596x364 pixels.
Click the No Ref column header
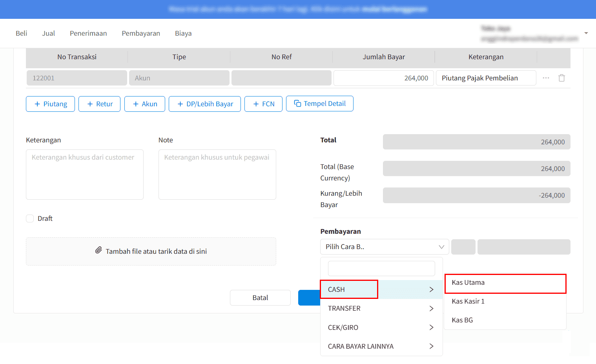(282, 57)
